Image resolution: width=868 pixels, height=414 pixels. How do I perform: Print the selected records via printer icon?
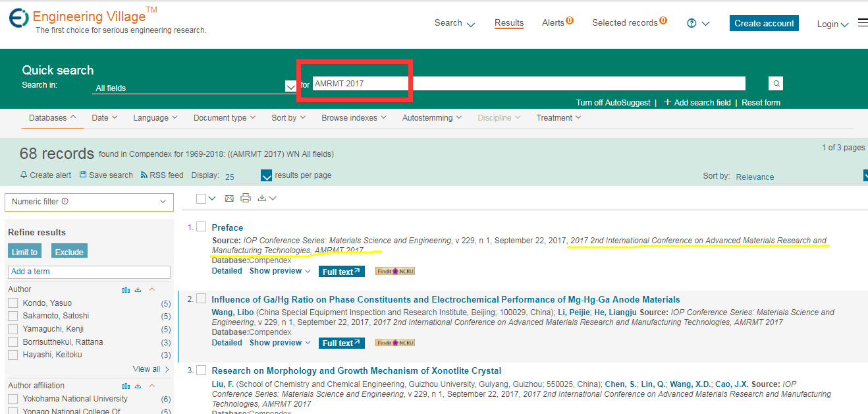(x=246, y=198)
